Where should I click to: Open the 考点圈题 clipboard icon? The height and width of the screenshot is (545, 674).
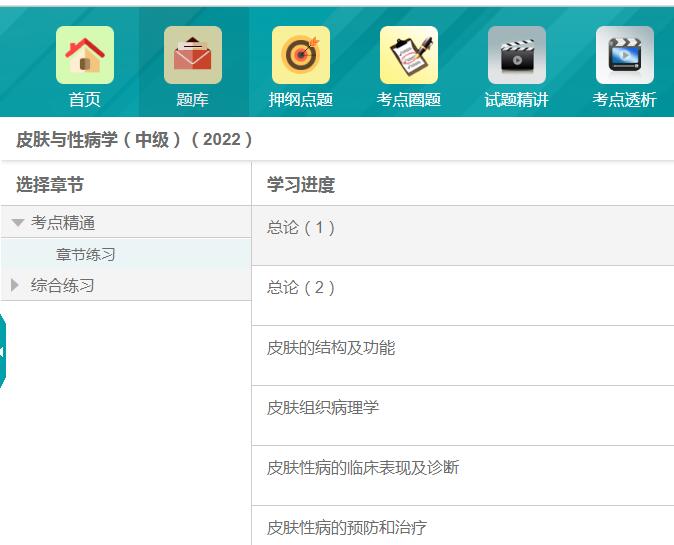pos(409,55)
